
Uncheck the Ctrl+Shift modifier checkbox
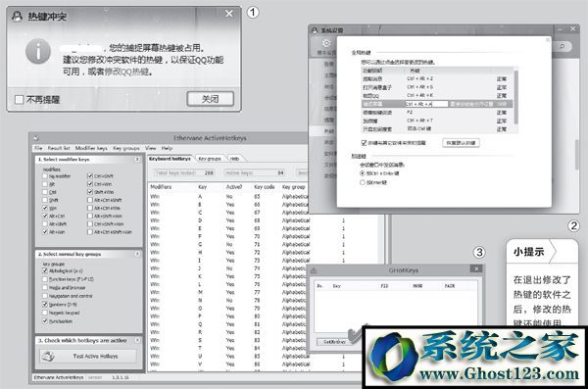[x=90, y=176]
